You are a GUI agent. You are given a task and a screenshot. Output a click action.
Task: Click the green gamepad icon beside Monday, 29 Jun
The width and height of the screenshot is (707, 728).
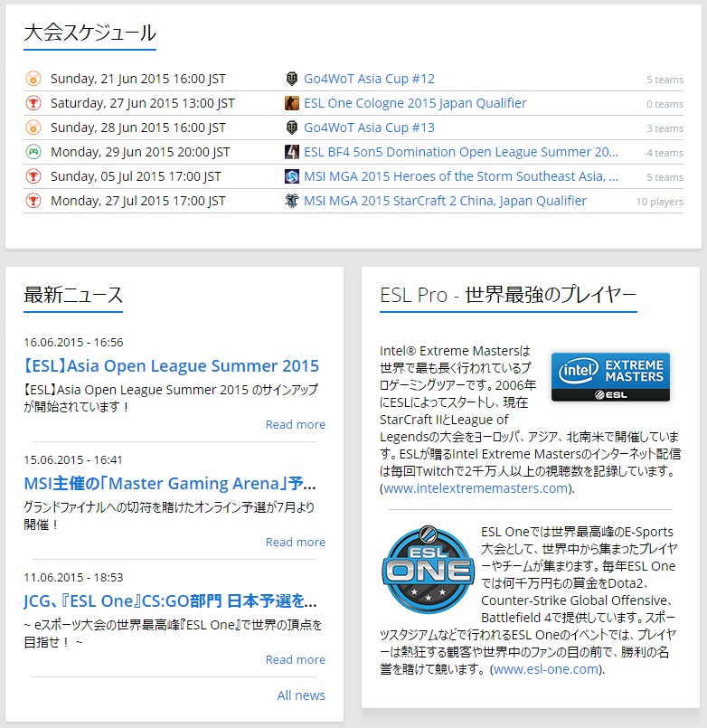tap(33, 152)
